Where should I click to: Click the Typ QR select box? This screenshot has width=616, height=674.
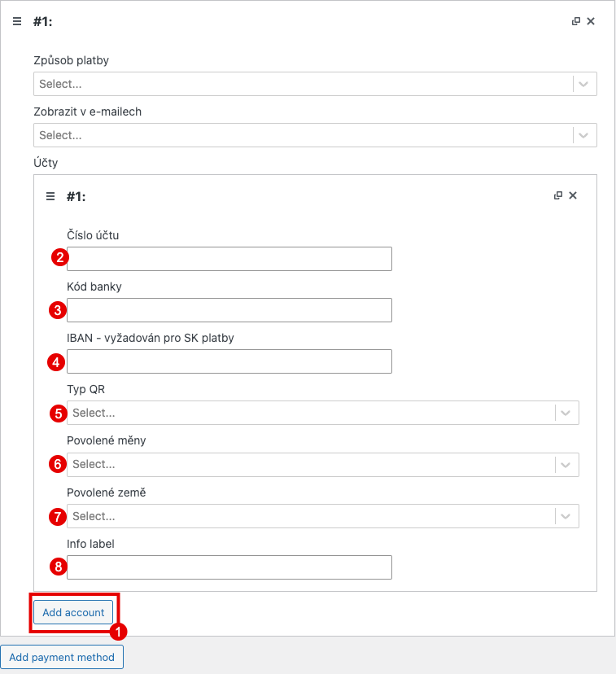point(323,413)
